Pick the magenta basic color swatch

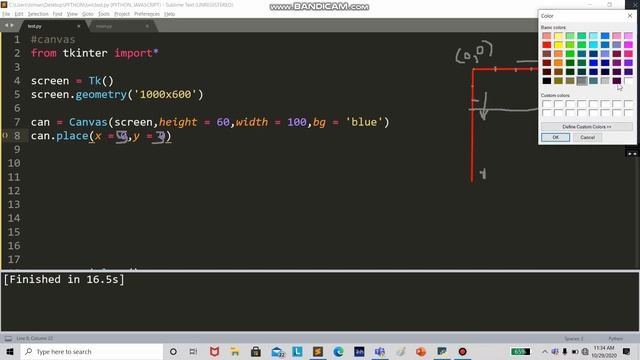tap(628, 44)
